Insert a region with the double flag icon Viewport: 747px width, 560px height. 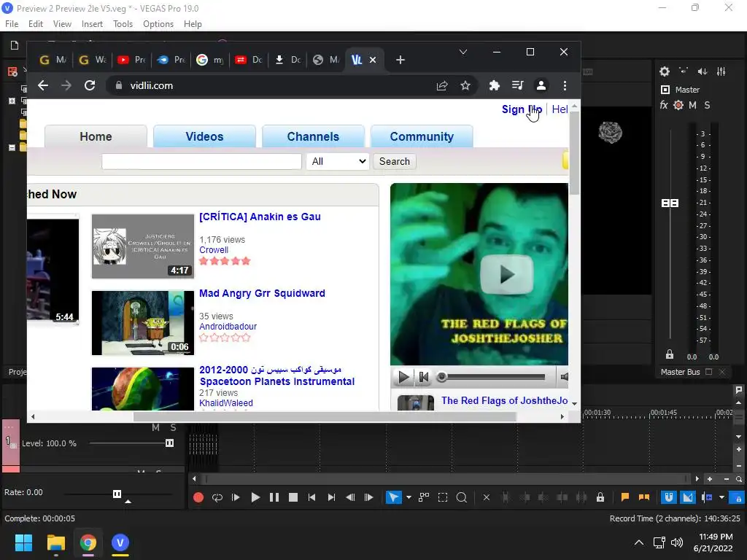pyautogui.click(x=644, y=497)
